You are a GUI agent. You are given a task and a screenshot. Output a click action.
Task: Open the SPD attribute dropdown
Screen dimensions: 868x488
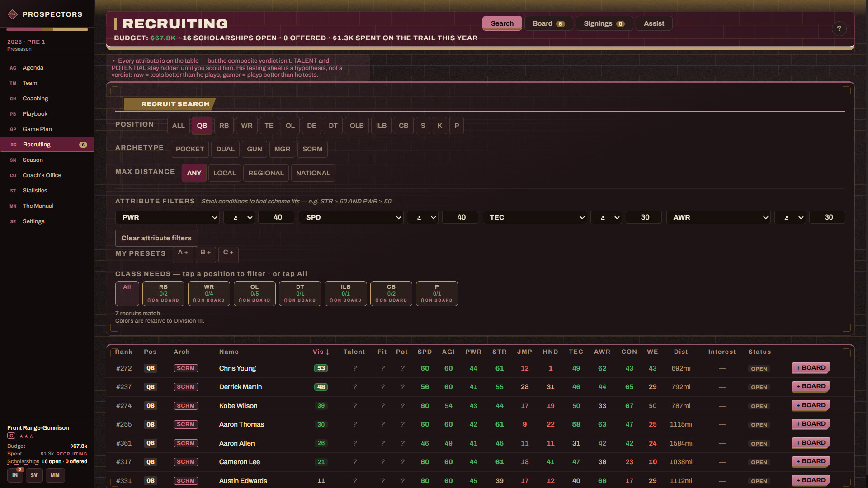(351, 217)
